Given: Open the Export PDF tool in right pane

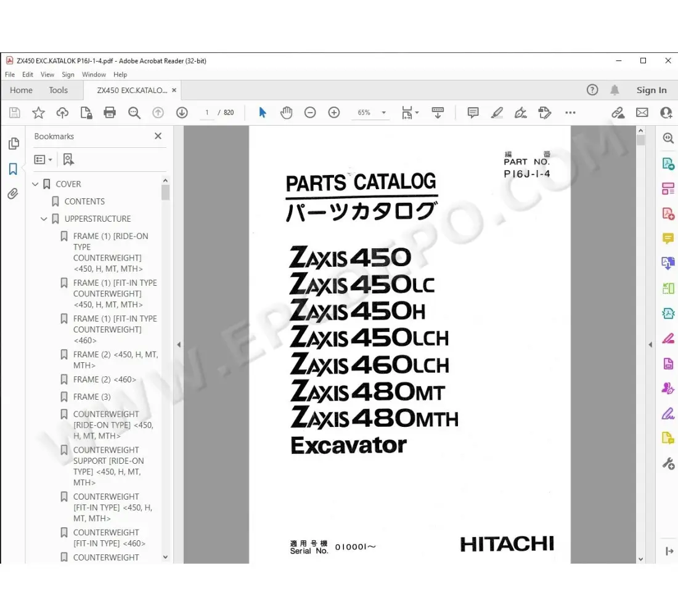Looking at the screenshot, I should tap(668, 163).
